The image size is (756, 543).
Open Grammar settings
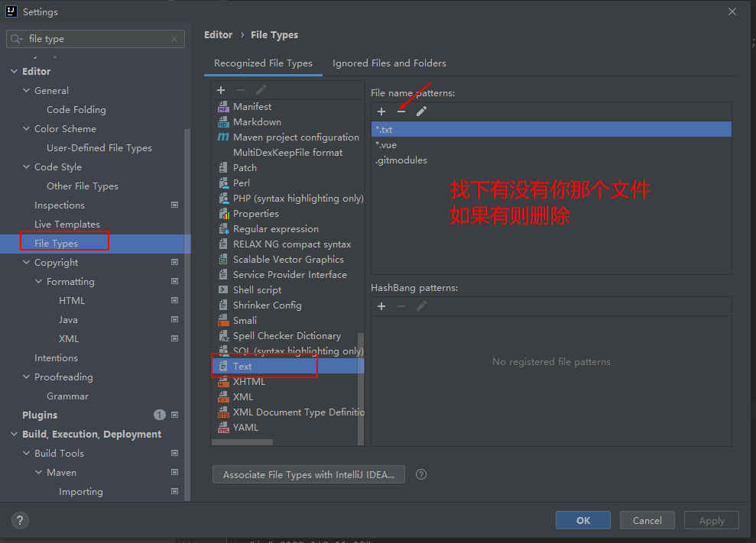(x=67, y=396)
